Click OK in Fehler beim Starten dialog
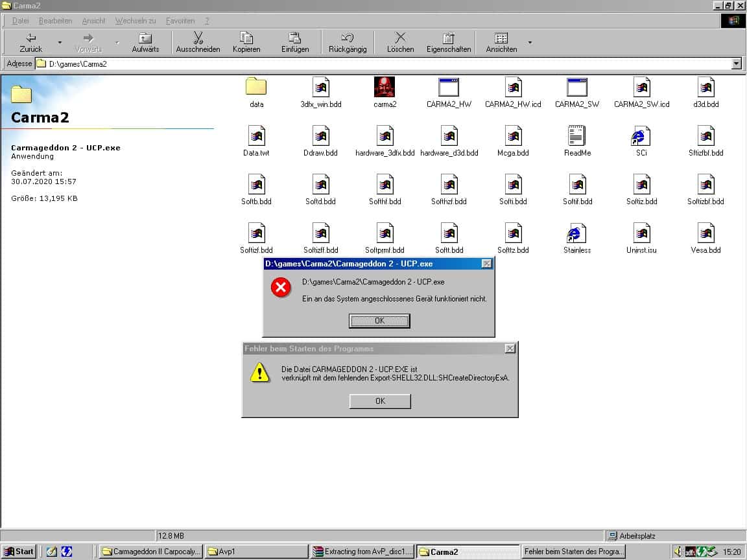The image size is (747, 560). point(380,401)
